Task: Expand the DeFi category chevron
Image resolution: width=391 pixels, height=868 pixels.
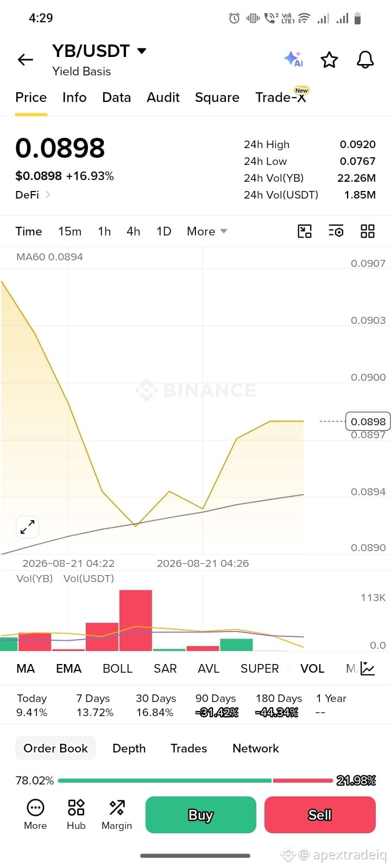Action: point(48,194)
